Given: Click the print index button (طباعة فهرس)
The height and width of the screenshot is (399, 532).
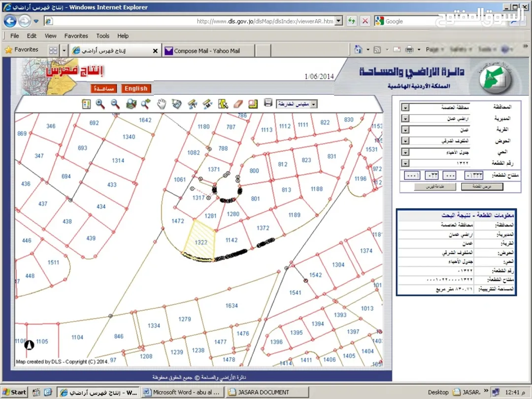Looking at the screenshot, I should click(435, 187).
